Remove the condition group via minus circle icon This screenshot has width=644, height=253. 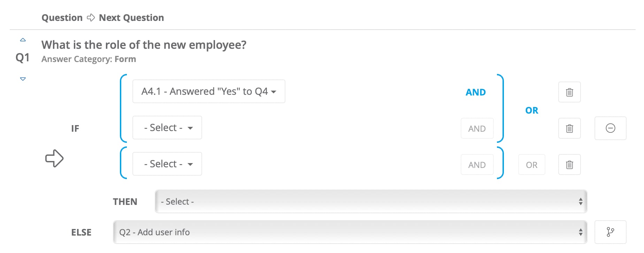click(x=610, y=128)
